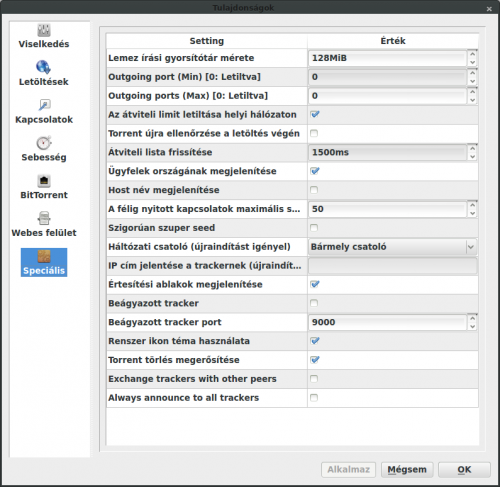Screen dimensions: 500x487
Task: Decrease Lemez írási gyorsítótár mérete value
Action: click(x=472, y=62)
